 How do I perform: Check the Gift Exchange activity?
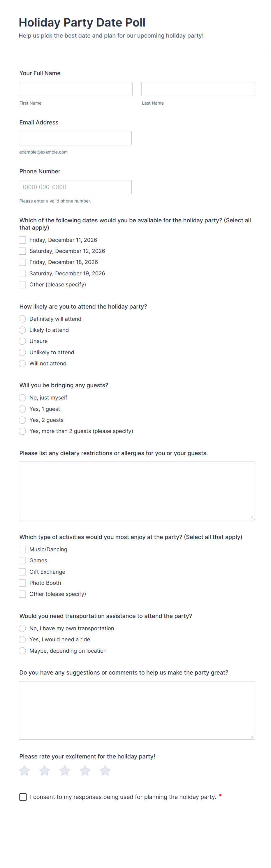(22, 571)
